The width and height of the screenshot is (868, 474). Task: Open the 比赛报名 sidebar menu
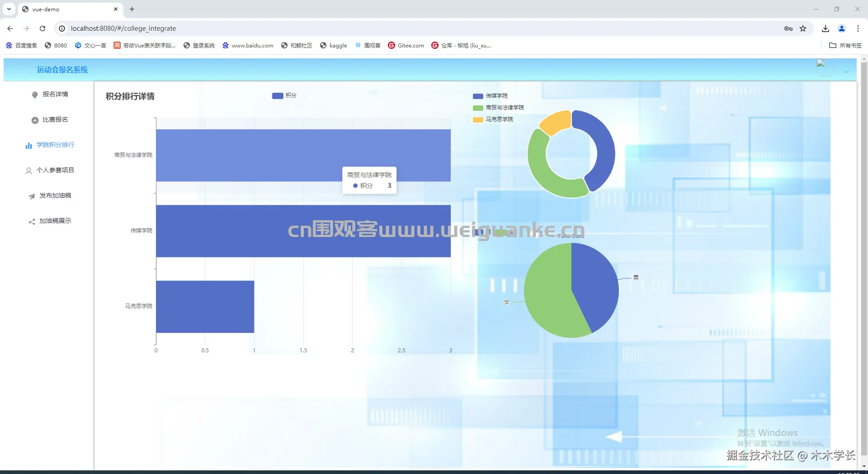(x=49, y=119)
